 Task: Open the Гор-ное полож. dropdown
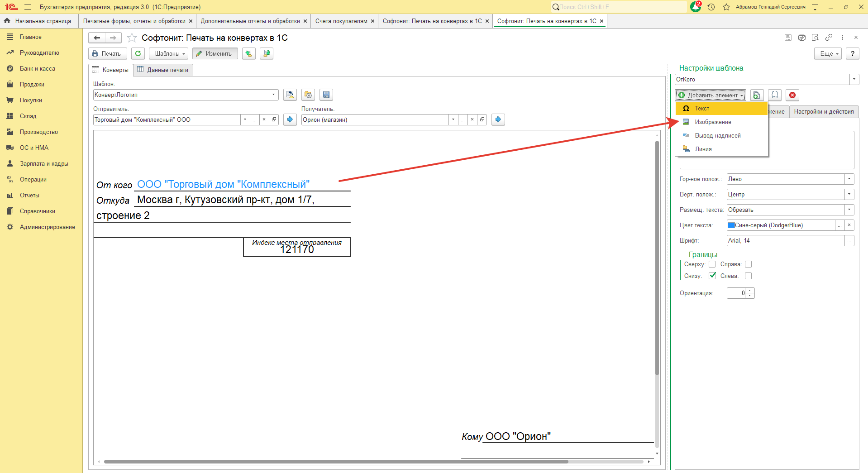coord(849,179)
